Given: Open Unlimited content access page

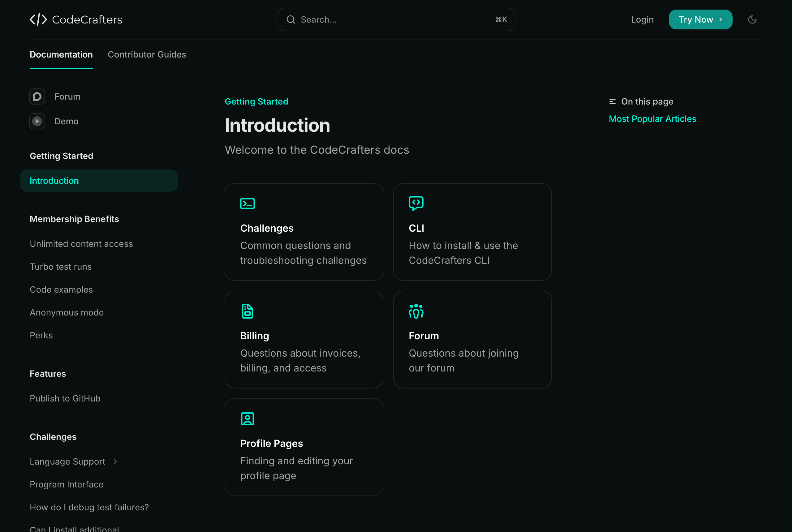Looking at the screenshot, I should [x=81, y=244].
